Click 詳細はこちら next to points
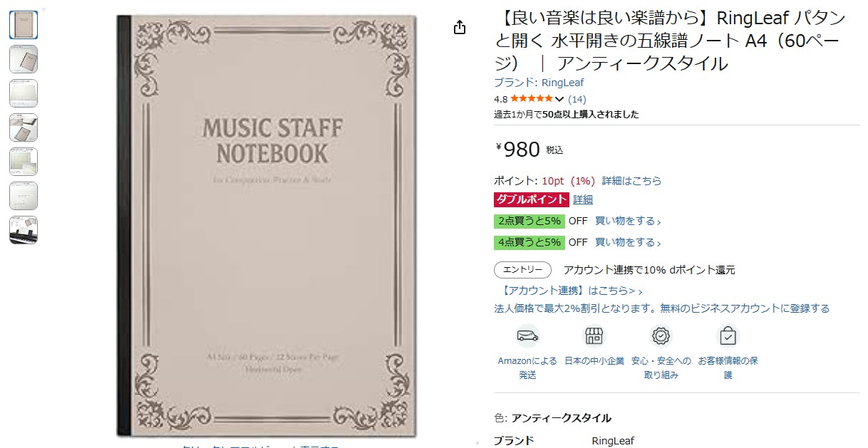The width and height of the screenshot is (868, 448). point(631,181)
